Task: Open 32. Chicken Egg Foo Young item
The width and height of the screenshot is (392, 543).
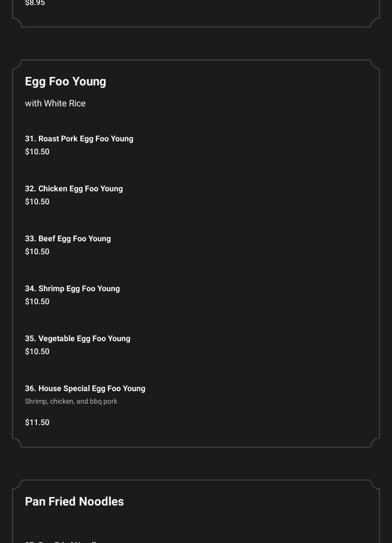Action: pyautogui.click(x=74, y=189)
